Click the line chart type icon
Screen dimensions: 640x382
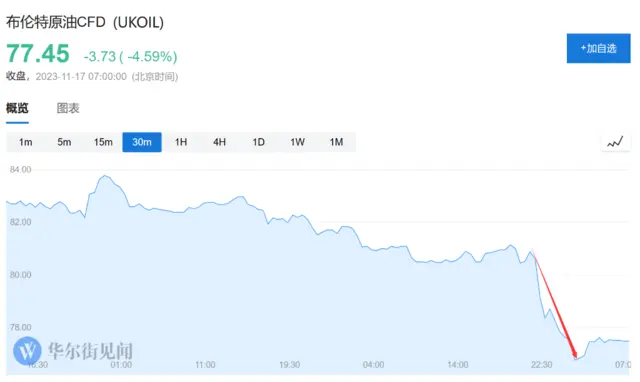point(615,142)
